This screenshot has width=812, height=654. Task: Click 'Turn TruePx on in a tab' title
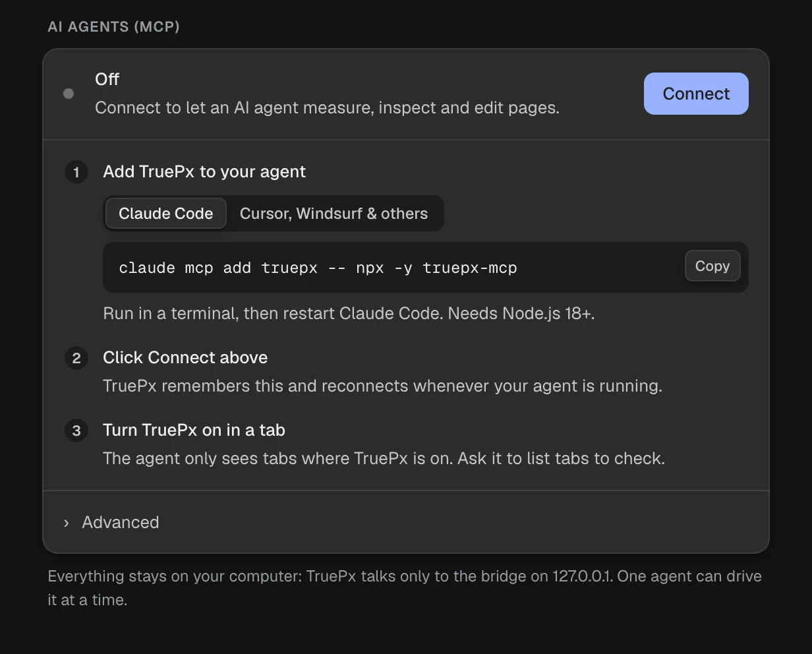point(194,430)
